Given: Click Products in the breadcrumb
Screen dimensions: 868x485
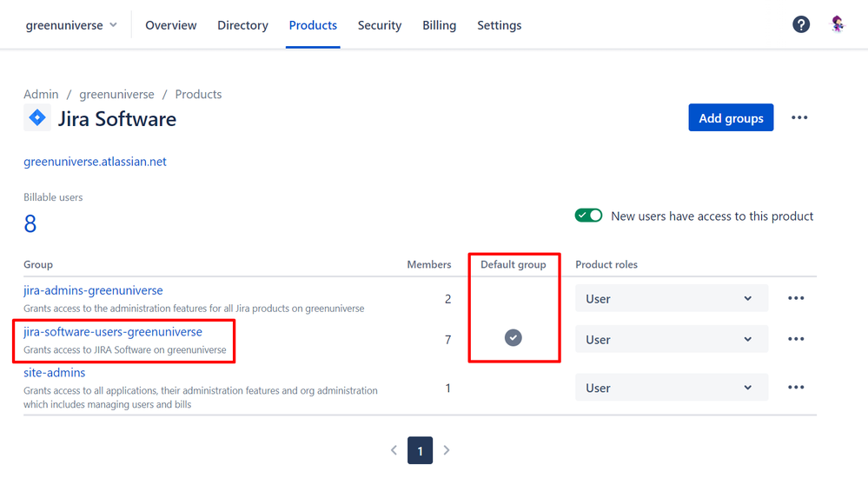Looking at the screenshot, I should pyautogui.click(x=198, y=94).
